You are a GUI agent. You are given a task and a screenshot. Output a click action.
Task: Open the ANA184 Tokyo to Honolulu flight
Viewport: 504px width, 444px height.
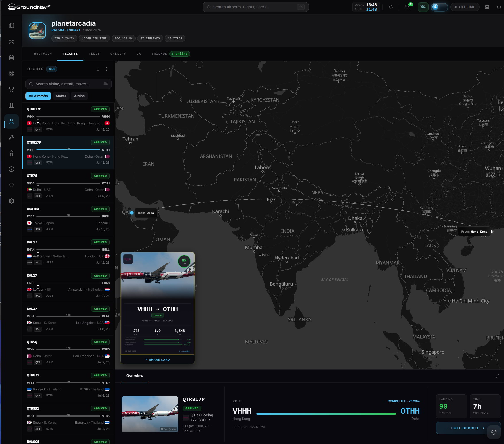pyautogui.click(x=68, y=219)
